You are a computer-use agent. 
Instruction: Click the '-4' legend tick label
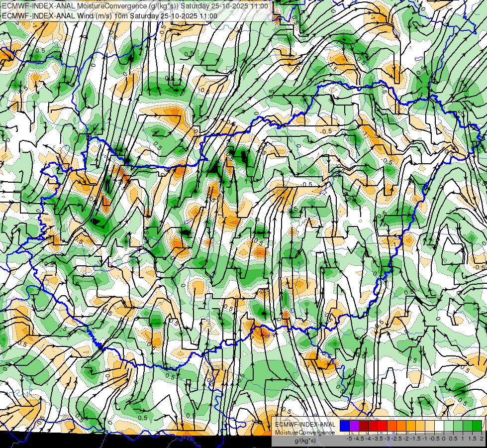pos(368,439)
